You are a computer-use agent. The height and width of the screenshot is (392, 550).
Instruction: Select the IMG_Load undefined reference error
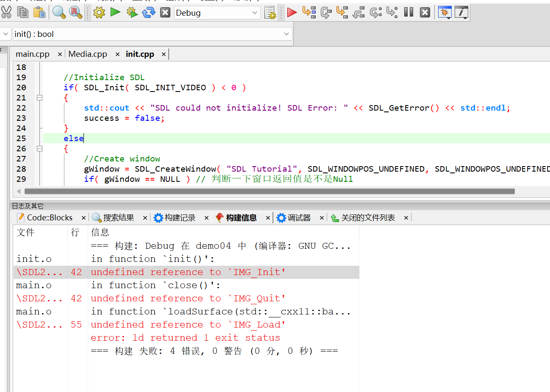pyautogui.click(x=186, y=325)
